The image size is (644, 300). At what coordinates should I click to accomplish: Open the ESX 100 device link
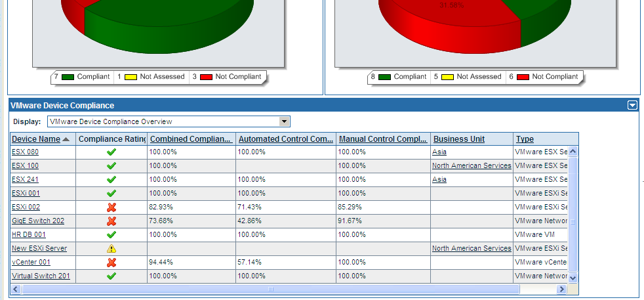click(25, 165)
